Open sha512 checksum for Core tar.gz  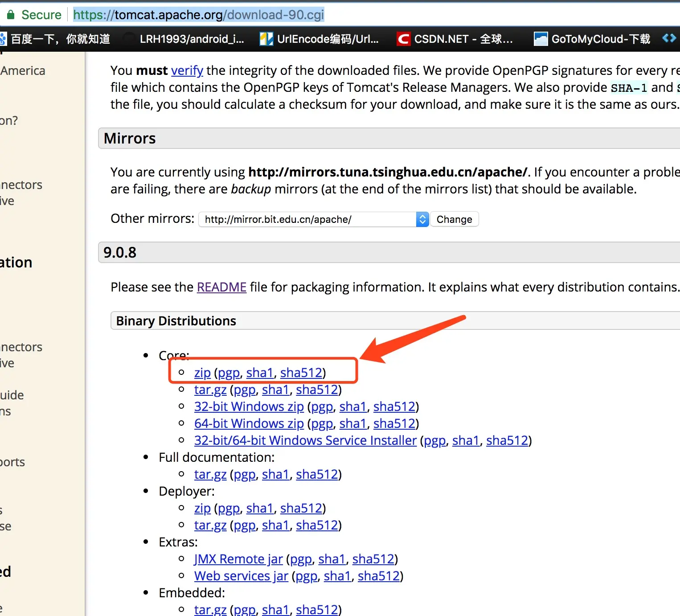pyautogui.click(x=317, y=390)
